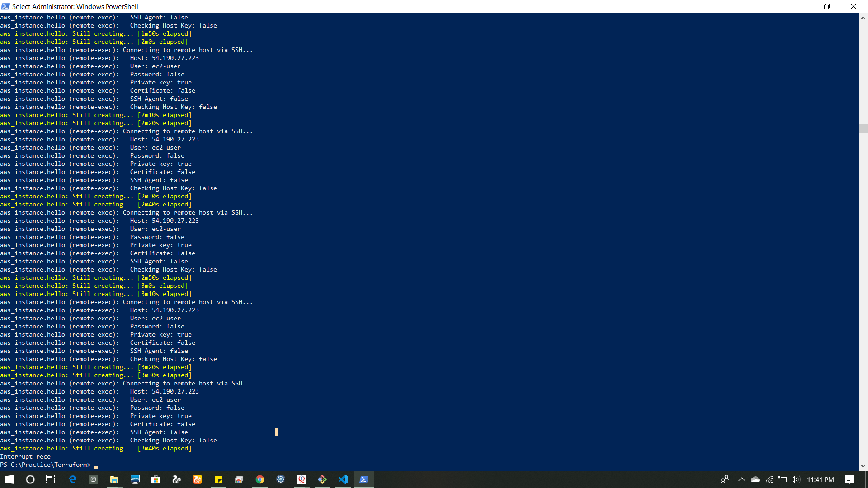
Task: Switch to Google Chrome in the taskbar
Action: [x=260, y=479]
